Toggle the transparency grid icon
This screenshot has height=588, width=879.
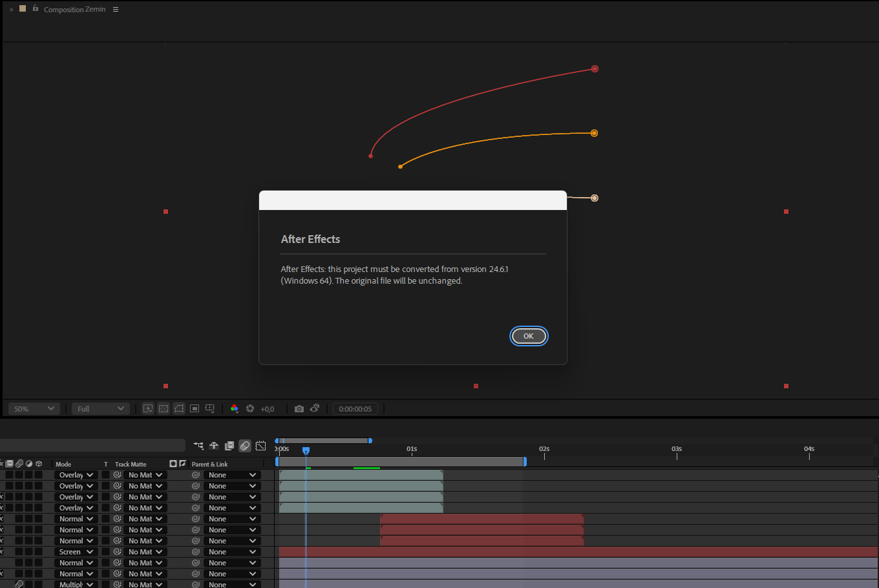coord(164,409)
